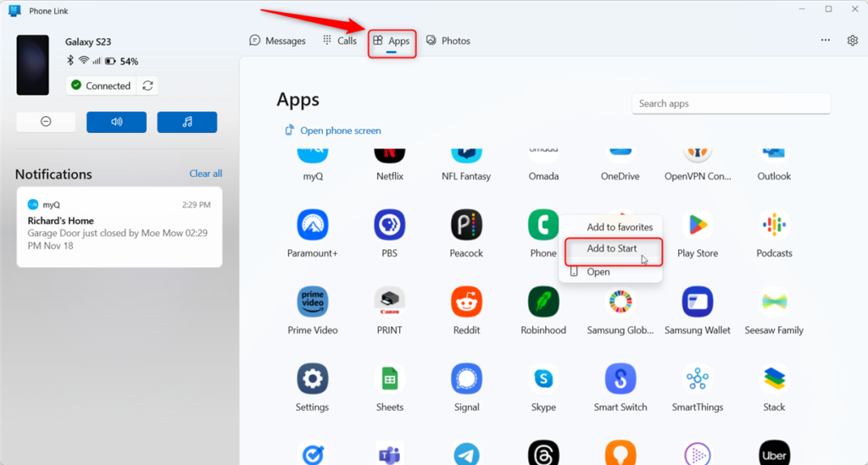Launch the Seesaw Family app
The image size is (868, 465).
(x=774, y=302)
